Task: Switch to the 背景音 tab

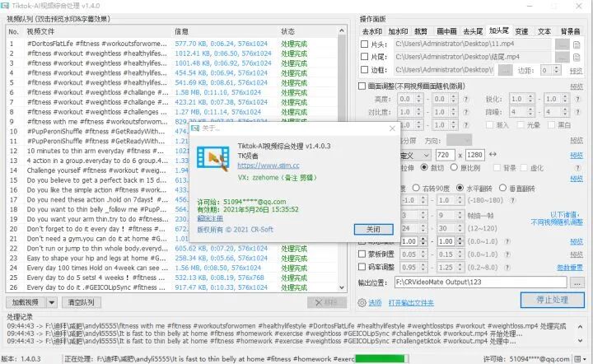Action: click(570, 31)
